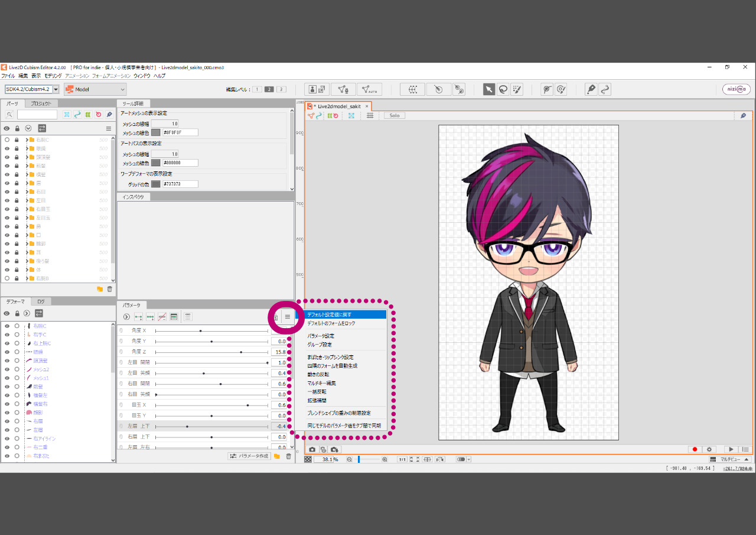This screenshot has width=756, height=535.
Task: Select the arrow selection tool
Action: tap(489, 89)
